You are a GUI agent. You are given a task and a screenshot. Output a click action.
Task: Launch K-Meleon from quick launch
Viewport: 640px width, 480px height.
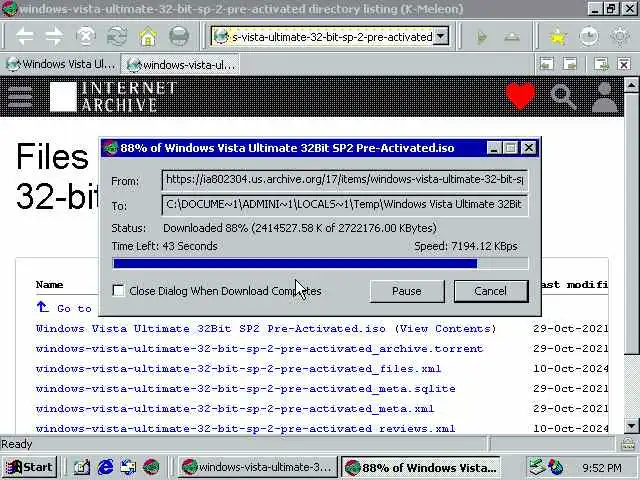(151, 467)
